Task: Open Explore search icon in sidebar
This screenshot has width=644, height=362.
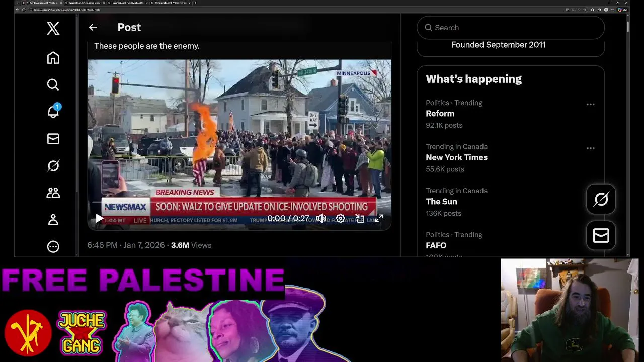Action: click(53, 84)
